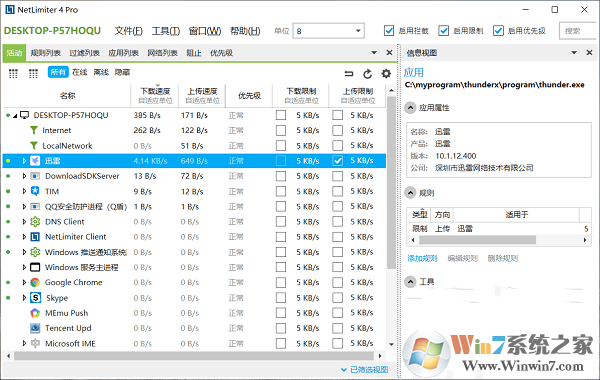Click the Windows 服务主进程 window icon
This screenshot has width=600, height=380.
tap(35, 267)
